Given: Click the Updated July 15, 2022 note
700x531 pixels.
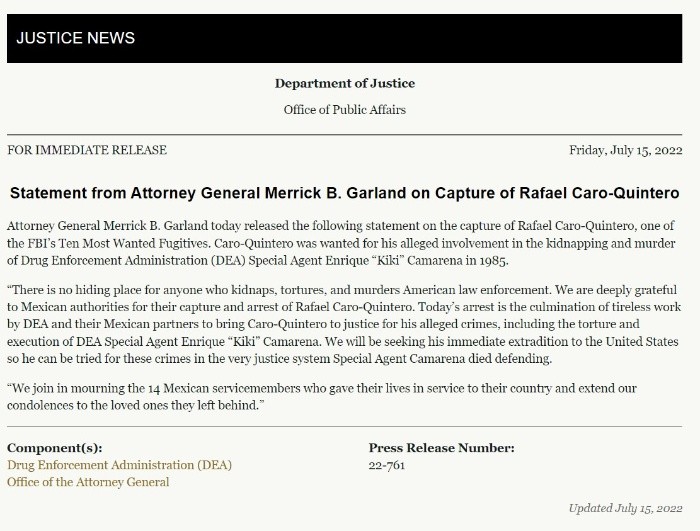Looking at the screenshot, I should (x=625, y=508).
